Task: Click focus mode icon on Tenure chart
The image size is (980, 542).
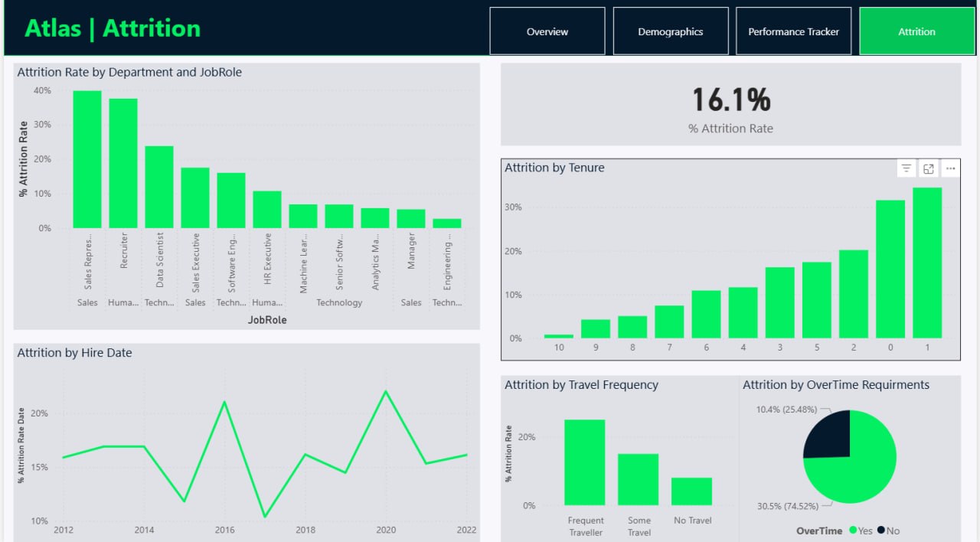Action: 929,168
